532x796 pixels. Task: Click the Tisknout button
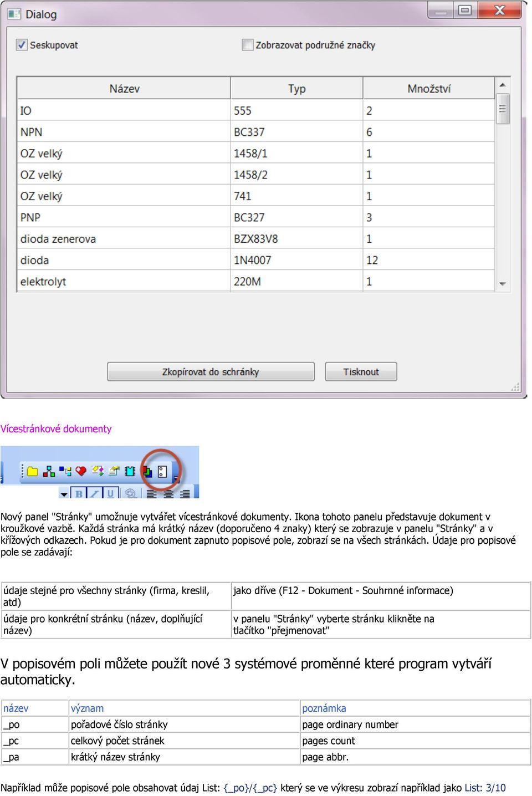[x=361, y=371]
